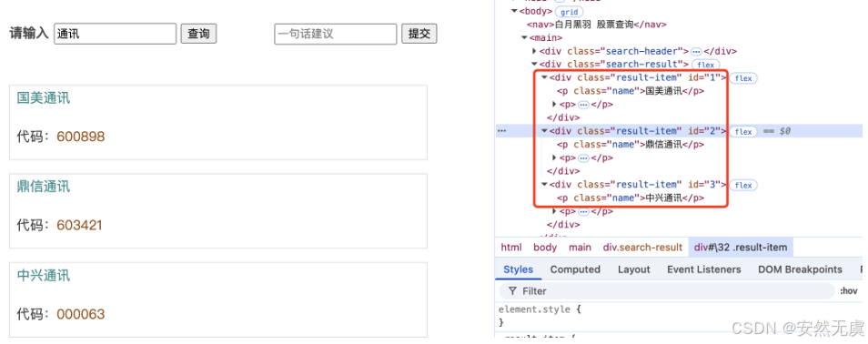This screenshot has width=868, height=344.
Task: Click the 查询 search button
Action: 198,34
